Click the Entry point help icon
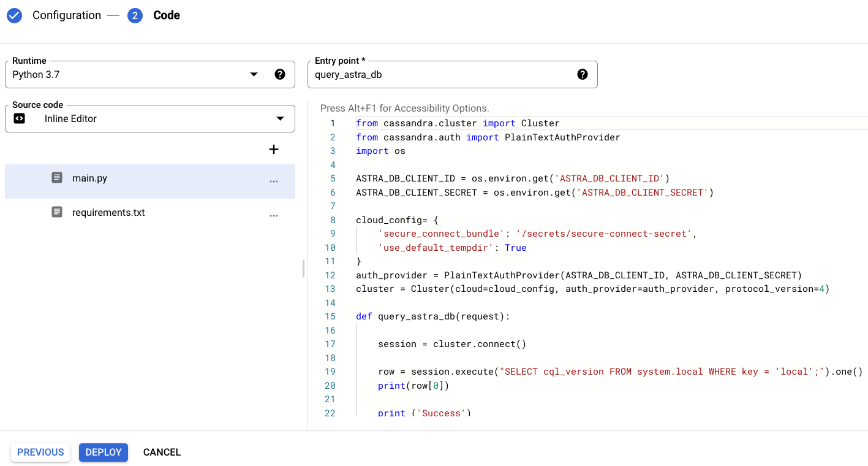The image size is (868, 466). tap(583, 74)
